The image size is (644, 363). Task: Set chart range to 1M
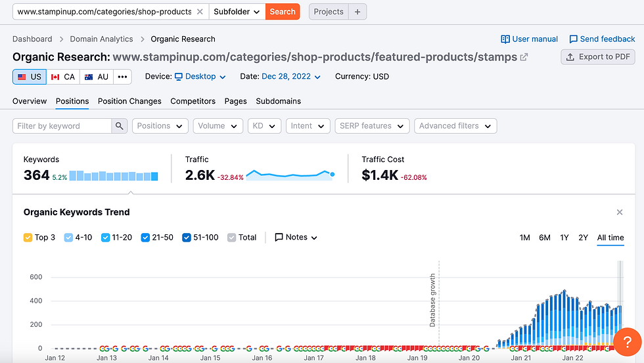524,238
